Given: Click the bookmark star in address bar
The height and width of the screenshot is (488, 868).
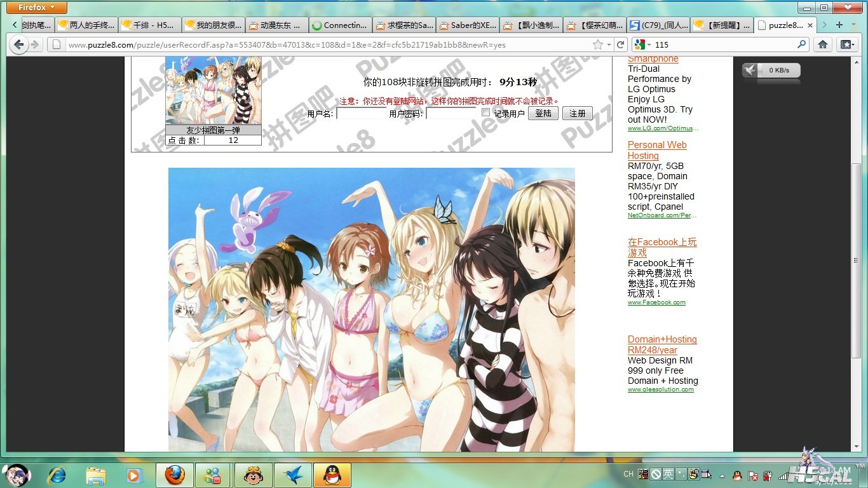Looking at the screenshot, I should (597, 44).
